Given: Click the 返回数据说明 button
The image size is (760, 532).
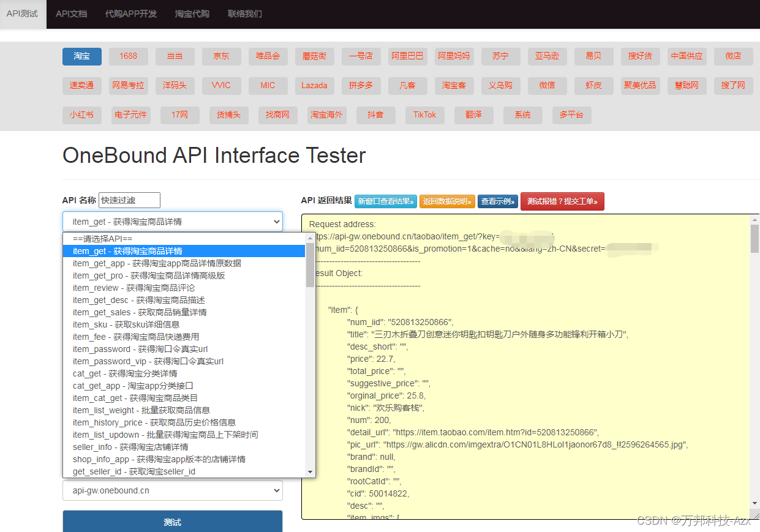Looking at the screenshot, I should pyautogui.click(x=447, y=201).
